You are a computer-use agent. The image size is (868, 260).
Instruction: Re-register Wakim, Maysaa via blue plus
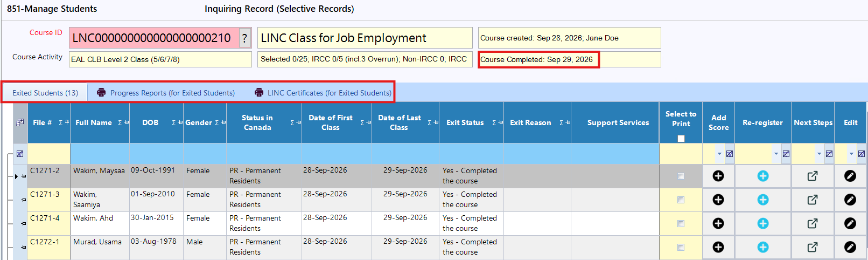763,176
